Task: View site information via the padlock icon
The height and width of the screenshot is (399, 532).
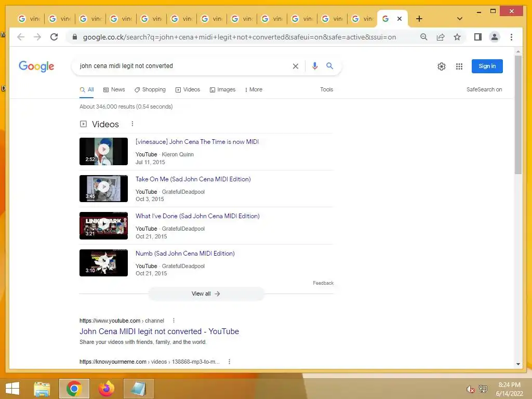Action: (x=75, y=37)
